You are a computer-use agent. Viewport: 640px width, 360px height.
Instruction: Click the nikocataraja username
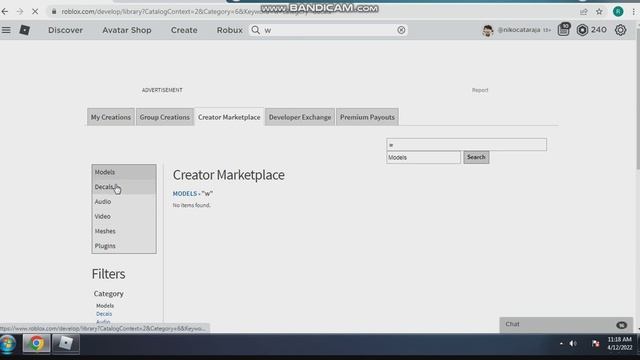(x=519, y=30)
